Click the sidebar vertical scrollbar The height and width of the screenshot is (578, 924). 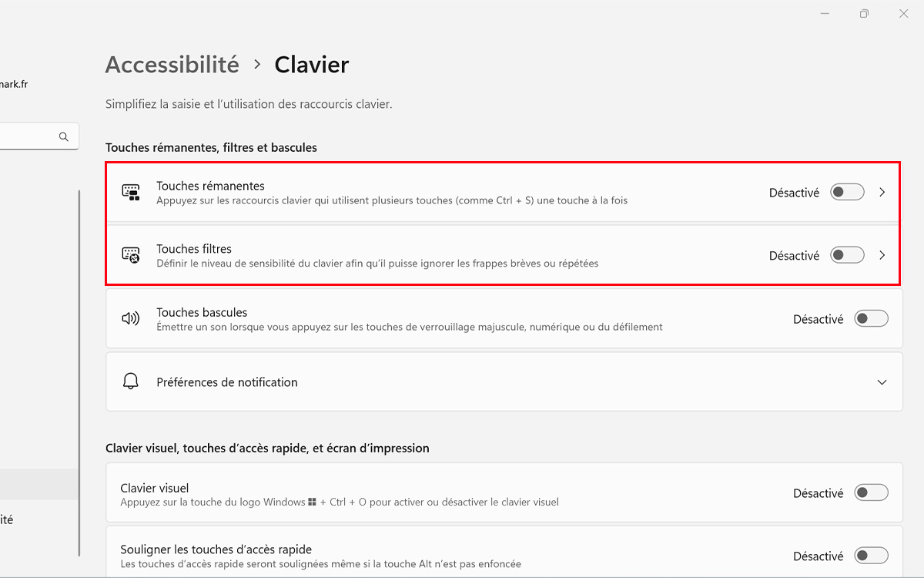pos(79,374)
